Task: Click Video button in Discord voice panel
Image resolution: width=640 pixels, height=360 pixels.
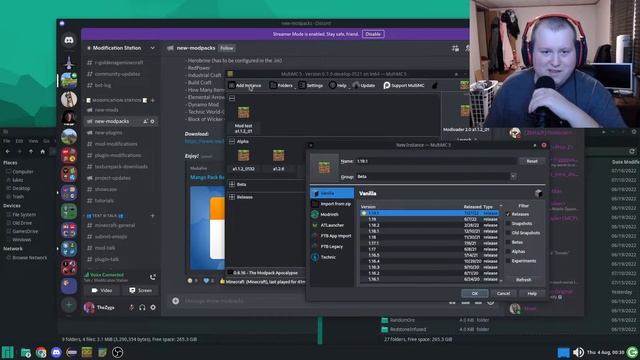Action: (102, 290)
